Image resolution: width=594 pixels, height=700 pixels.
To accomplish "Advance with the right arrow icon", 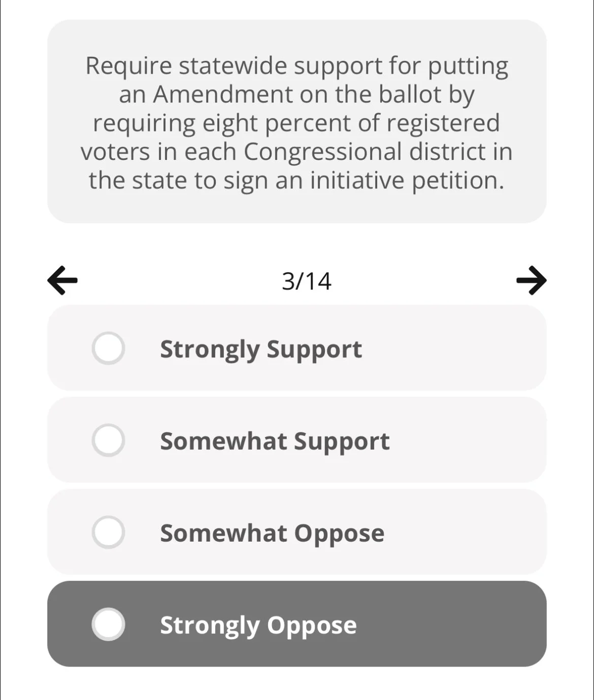I will tap(531, 280).
